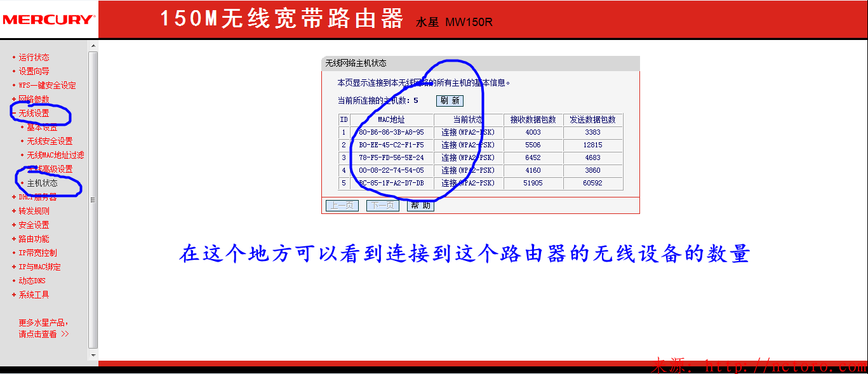
Task: Select MAC address 00-08-22-74-54-05
Action: pyautogui.click(x=391, y=170)
